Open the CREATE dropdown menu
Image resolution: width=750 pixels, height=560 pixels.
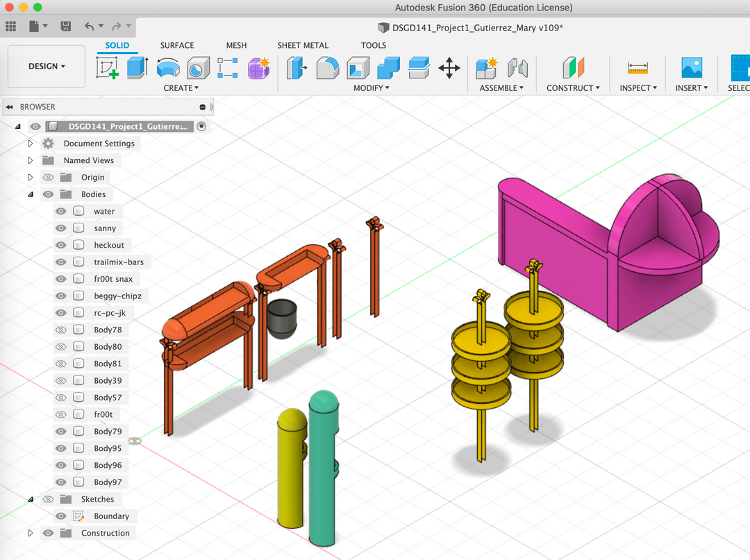point(181,88)
